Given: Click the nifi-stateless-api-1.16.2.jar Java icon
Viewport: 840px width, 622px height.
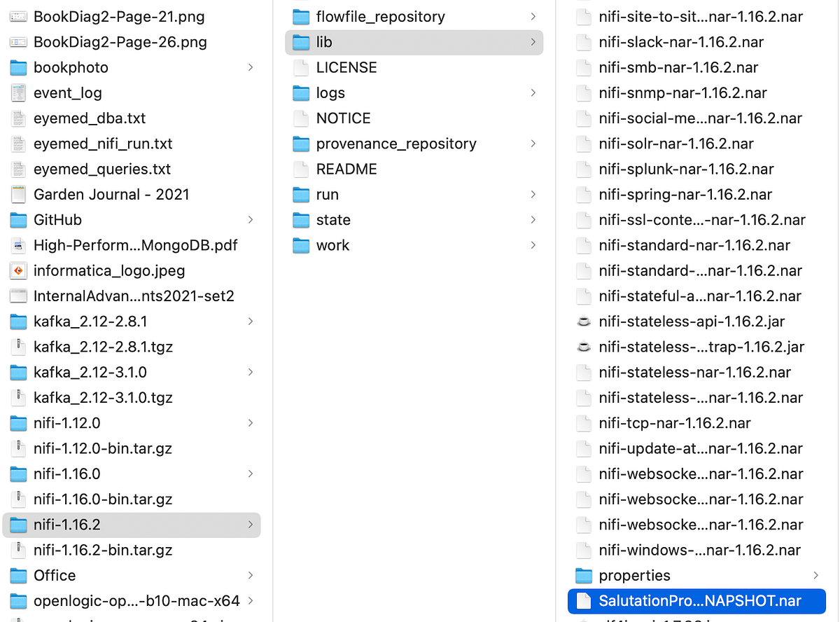Looking at the screenshot, I should point(583,322).
